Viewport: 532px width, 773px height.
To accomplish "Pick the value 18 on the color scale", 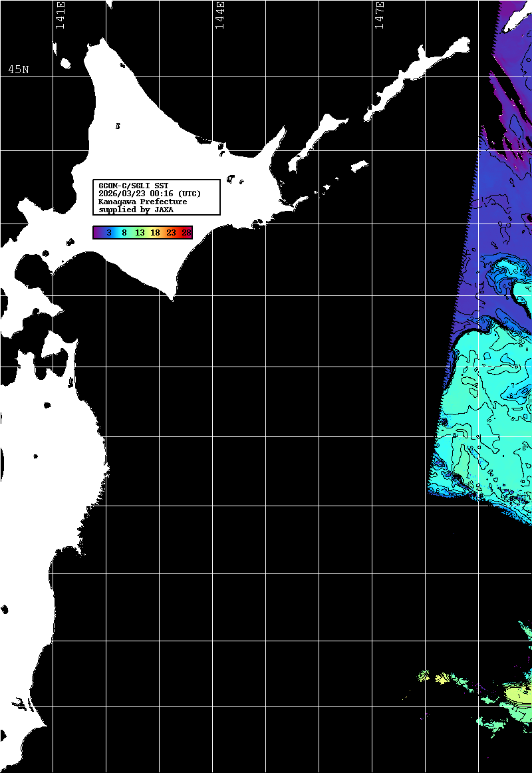I will 155,233.
